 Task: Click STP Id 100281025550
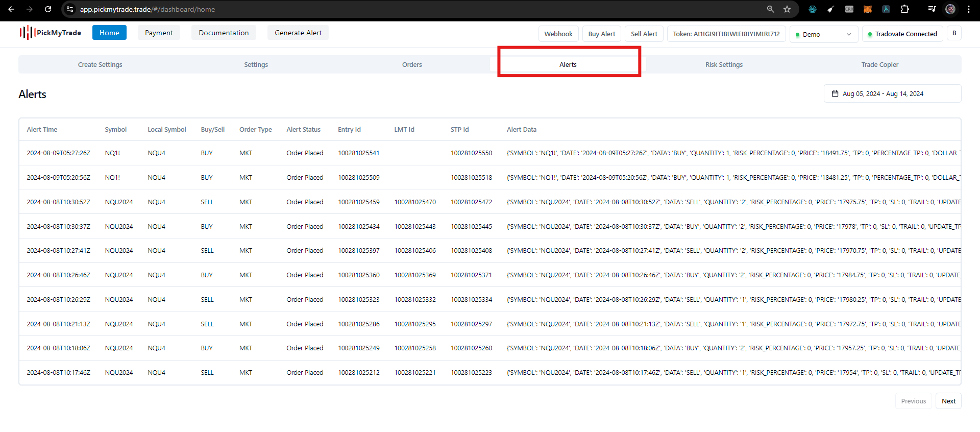pyautogui.click(x=471, y=153)
